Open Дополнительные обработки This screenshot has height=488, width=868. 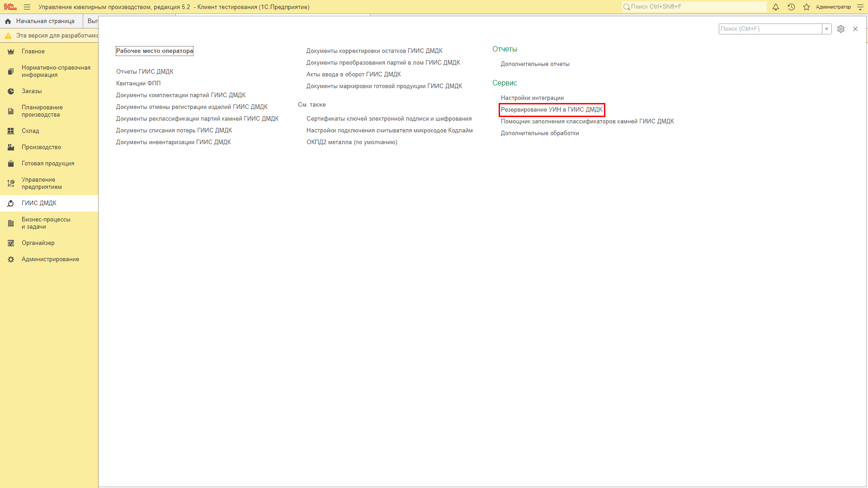pyautogui.click(x=540, y=133)
